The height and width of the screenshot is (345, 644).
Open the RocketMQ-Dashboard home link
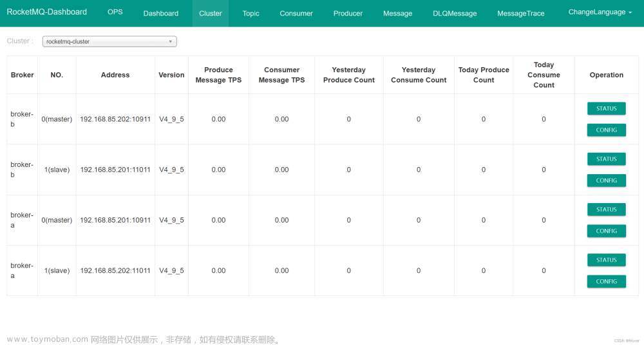[x=47, y=12]
